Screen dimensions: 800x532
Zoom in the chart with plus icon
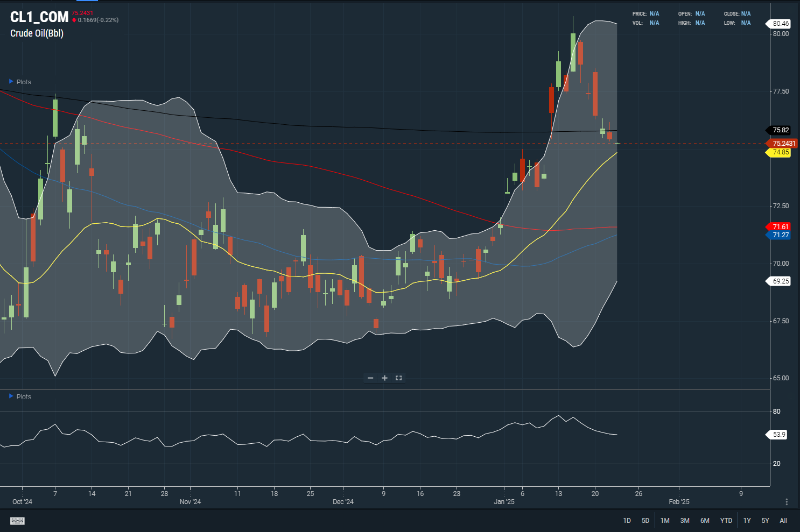384,378
